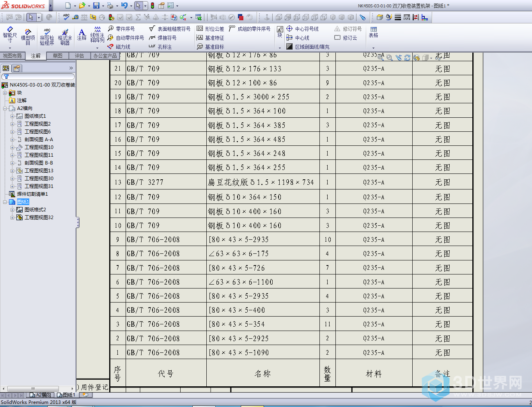
Task: Open the 办公室产品 tab
Action: point(105,56)
